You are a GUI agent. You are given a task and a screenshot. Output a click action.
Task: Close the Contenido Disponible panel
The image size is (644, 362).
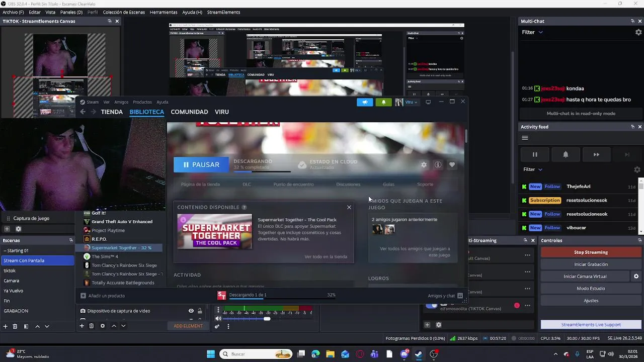pos(349,207)
